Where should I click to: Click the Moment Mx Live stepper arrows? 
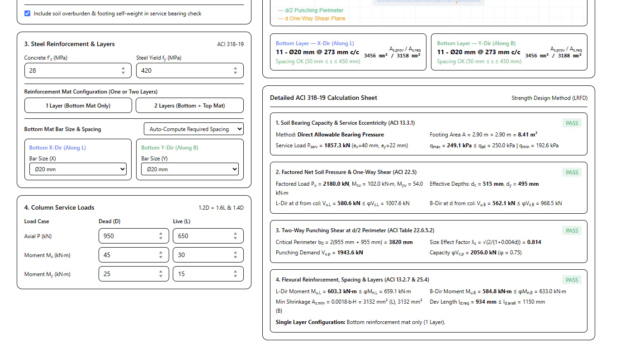(235, 255)
